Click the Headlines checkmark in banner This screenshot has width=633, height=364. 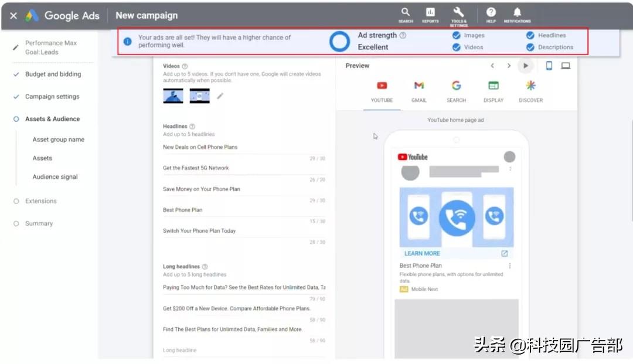(530, 36)
